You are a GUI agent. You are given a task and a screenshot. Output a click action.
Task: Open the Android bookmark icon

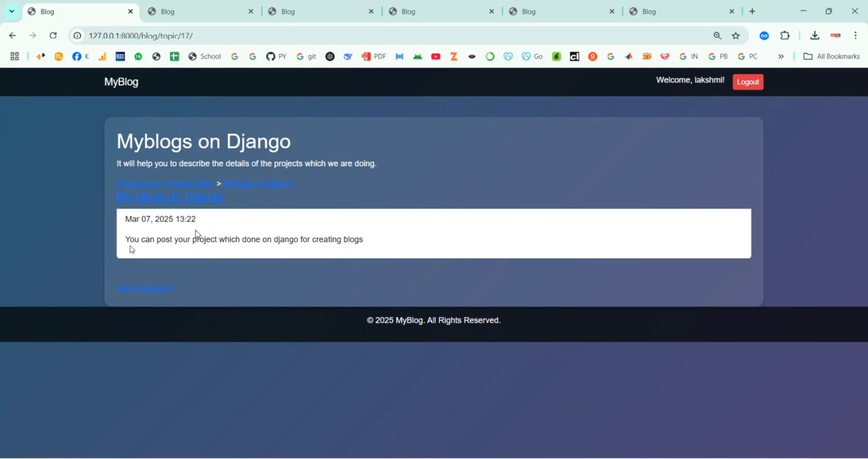[418, 57]
